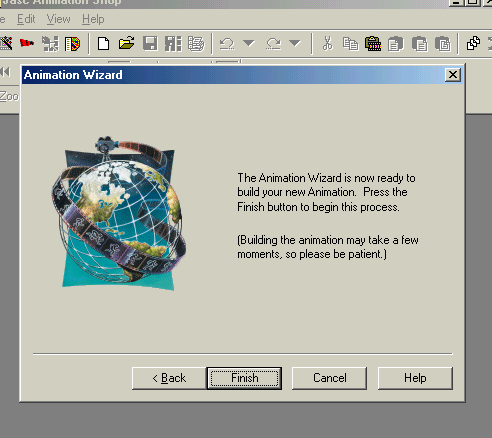Screen dimensions: 492x438
Task: Click the second grayed paste frames icon
Action: tap(419, 44)
